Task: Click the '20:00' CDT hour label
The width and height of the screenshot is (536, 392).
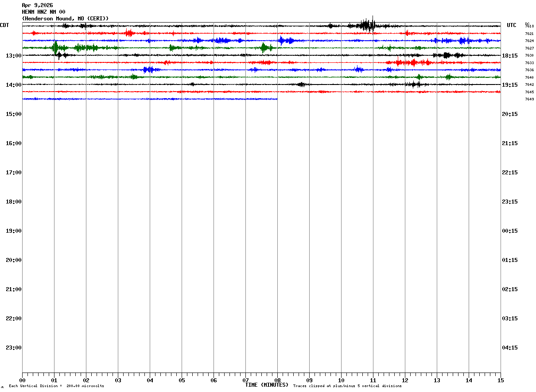Action: pos(14,260)
